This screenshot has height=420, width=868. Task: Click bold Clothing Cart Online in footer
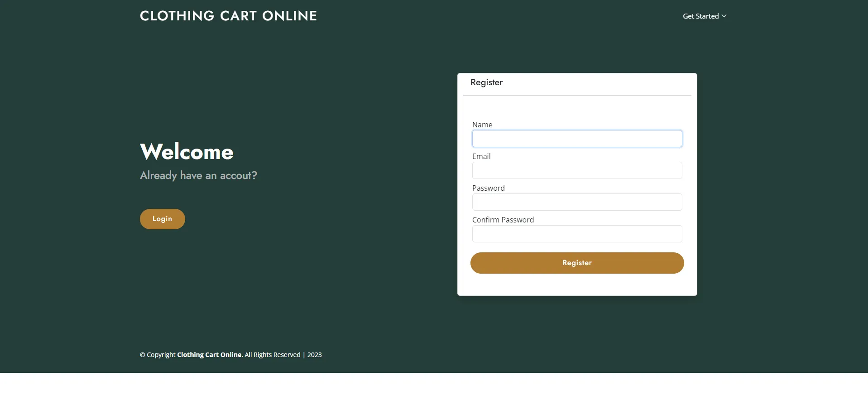click(x=209, y=355)
